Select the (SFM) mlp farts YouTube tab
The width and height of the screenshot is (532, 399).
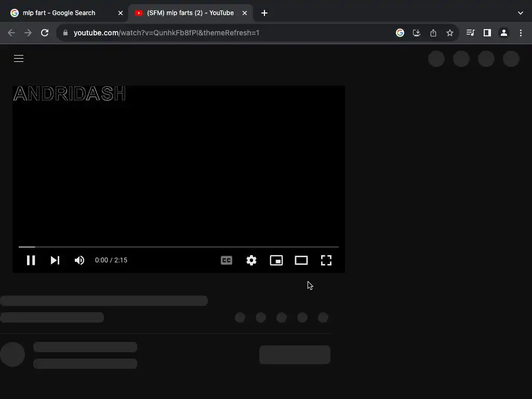[190, 13]
